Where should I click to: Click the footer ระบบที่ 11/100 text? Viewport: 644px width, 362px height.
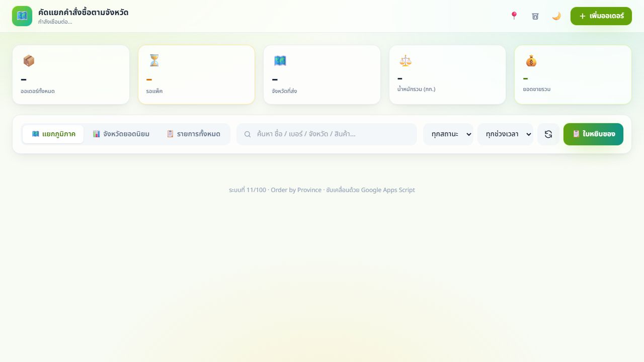[322, 190]
